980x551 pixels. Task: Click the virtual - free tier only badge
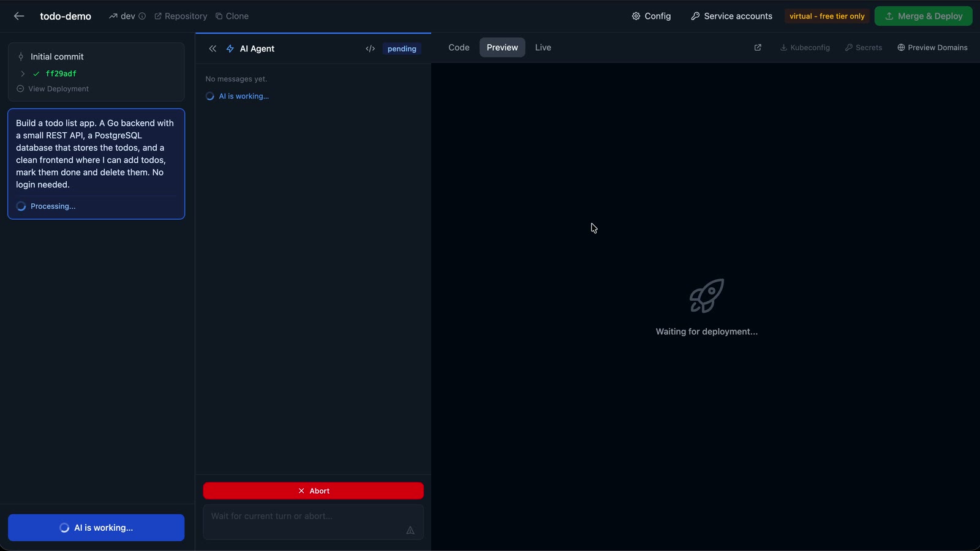coord(827,17)
